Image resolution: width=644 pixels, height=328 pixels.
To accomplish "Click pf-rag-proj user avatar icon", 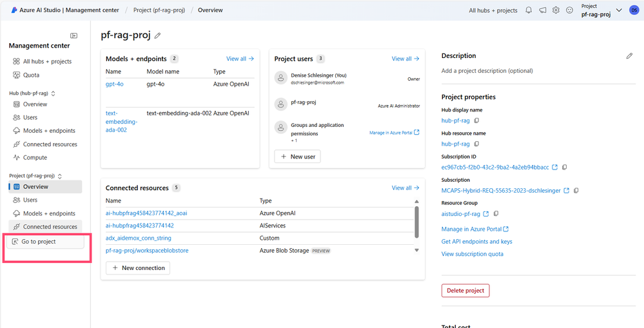I will click(280, 104).
